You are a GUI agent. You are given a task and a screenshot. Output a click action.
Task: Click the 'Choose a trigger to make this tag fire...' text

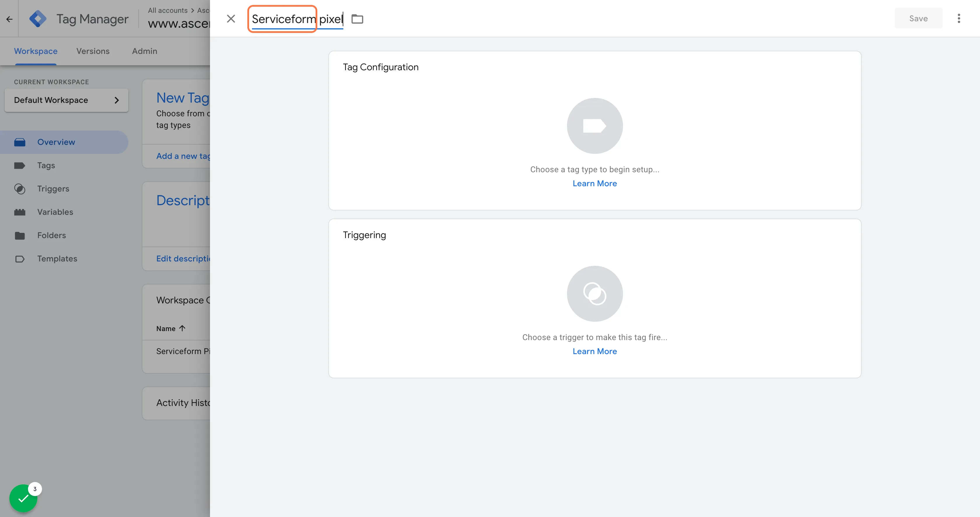(x=595, y=337)
